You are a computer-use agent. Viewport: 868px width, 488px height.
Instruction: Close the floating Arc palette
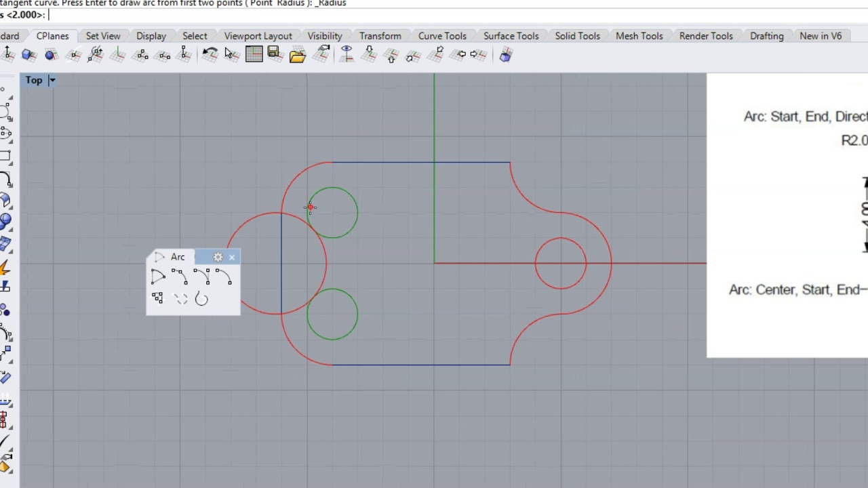tap(232, 257)
